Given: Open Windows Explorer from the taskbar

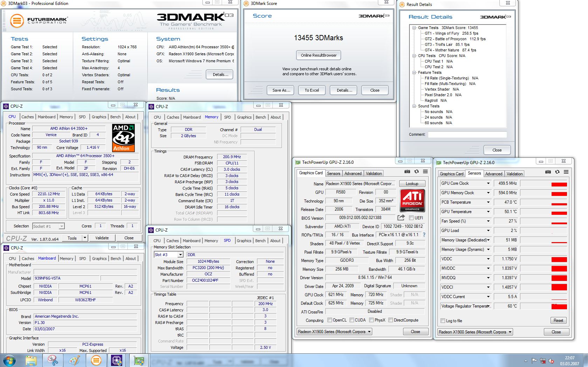Looking at the screenshot, I should coord(31,360).
